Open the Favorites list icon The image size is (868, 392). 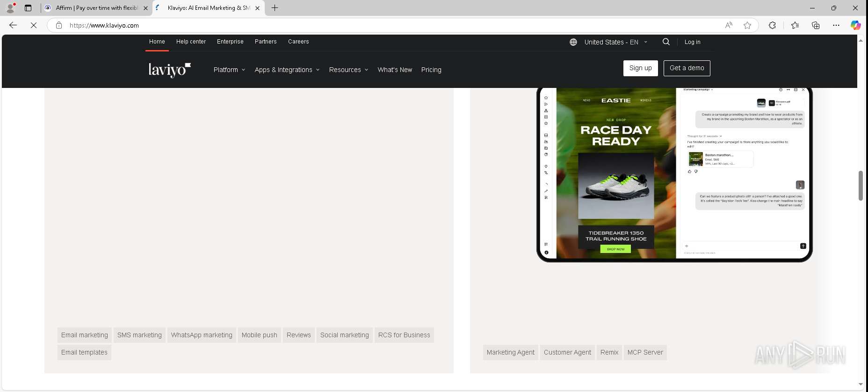click(795, 25)
